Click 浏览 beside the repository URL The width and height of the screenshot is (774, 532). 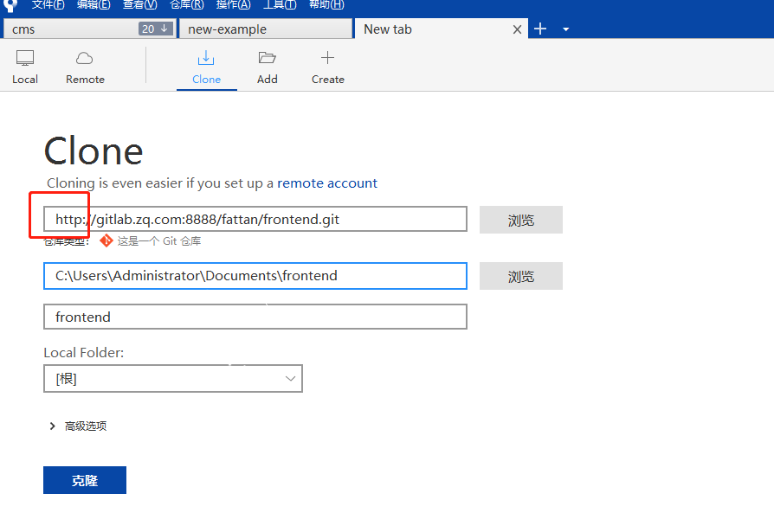coord(520,220)
